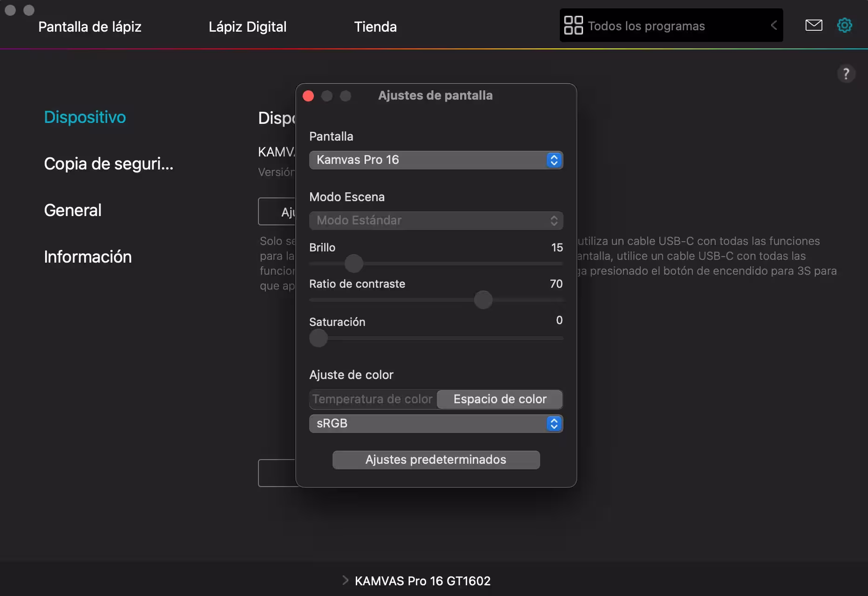The width and height of the screenshot is (868, 596).
Task: Click the Saturación value 0
Action: pos(559,320)
